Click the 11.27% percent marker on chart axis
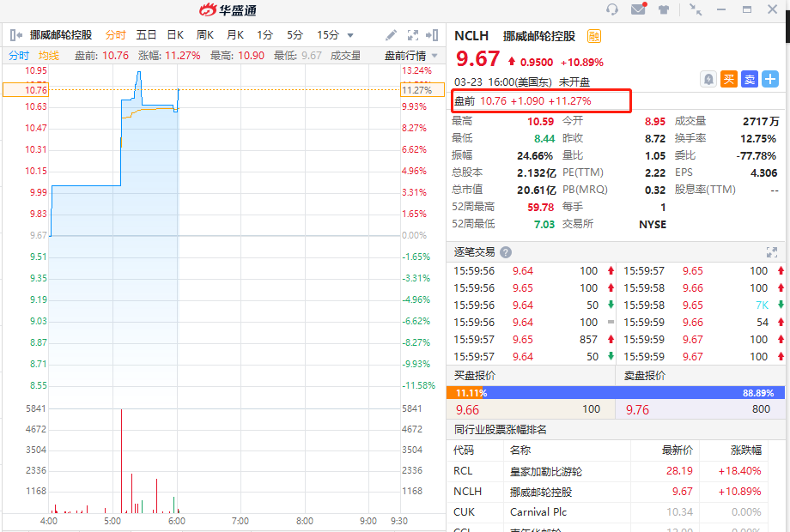The width and height of the screenshot is (790, 532). point(422,90)
